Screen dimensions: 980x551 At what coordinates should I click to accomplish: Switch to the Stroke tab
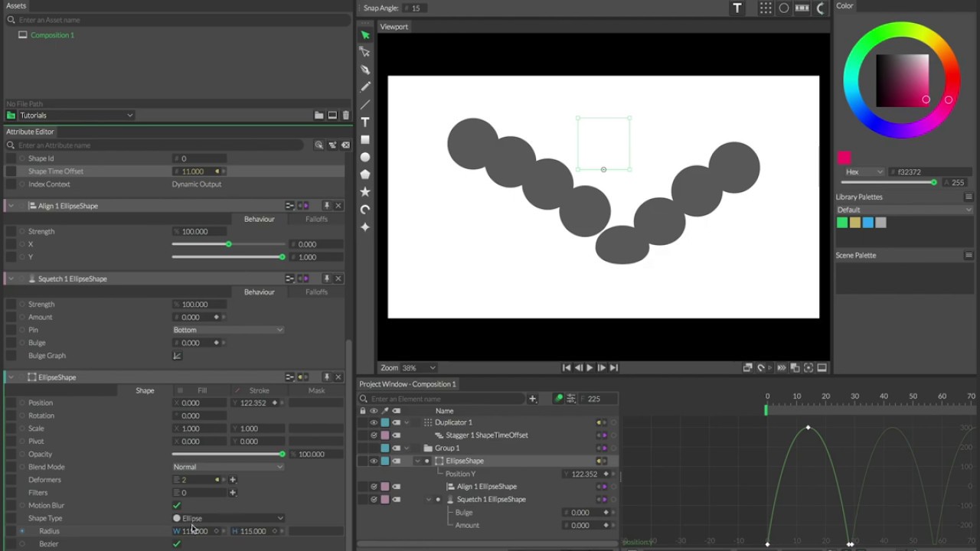click(259, 390)
